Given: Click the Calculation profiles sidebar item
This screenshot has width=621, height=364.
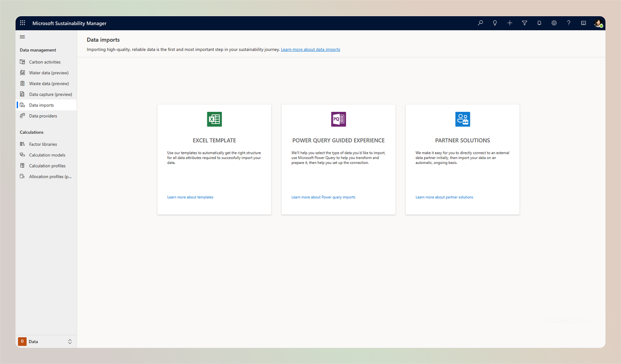Looking at the screenshot, I should (47, 165).
